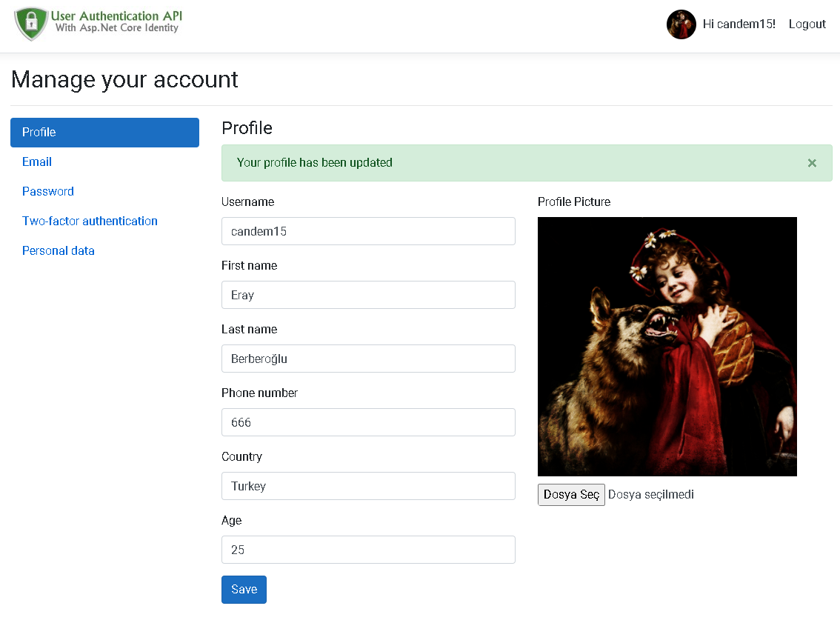Viewport: 840px width, 623px height.
Task: Click the large profile picture image
Action: pos(667,347)
